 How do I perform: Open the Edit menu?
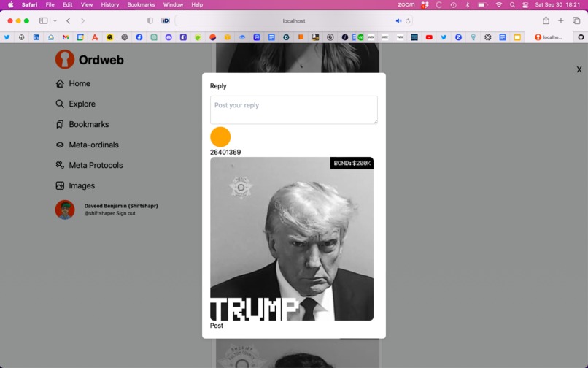(x=68, y=5)
